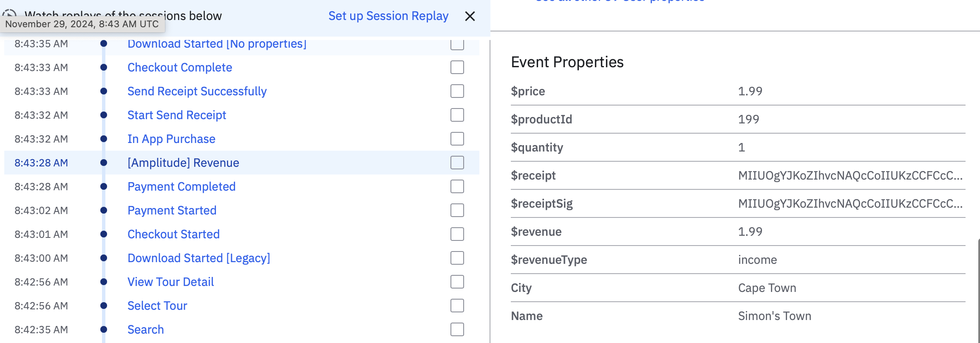980x343 pixels.
Task: Open the Start Send Receipt event
Action: [x=177, y=115]
